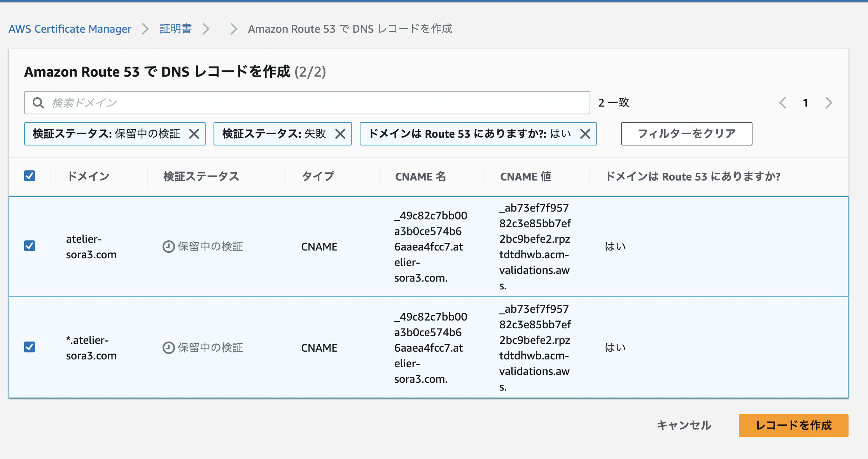Go to previous page arrow
This screenshot has width=868, height=459.
click(x=783, y=103)
